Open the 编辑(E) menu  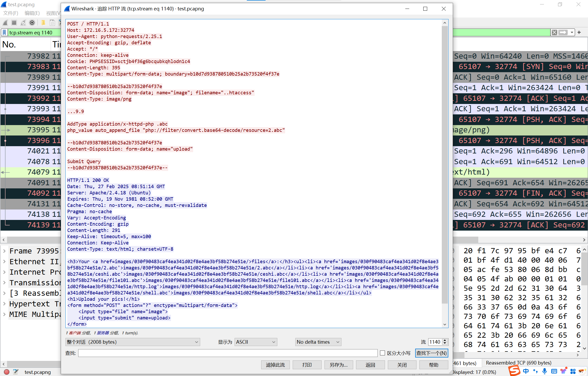(32, 13)
